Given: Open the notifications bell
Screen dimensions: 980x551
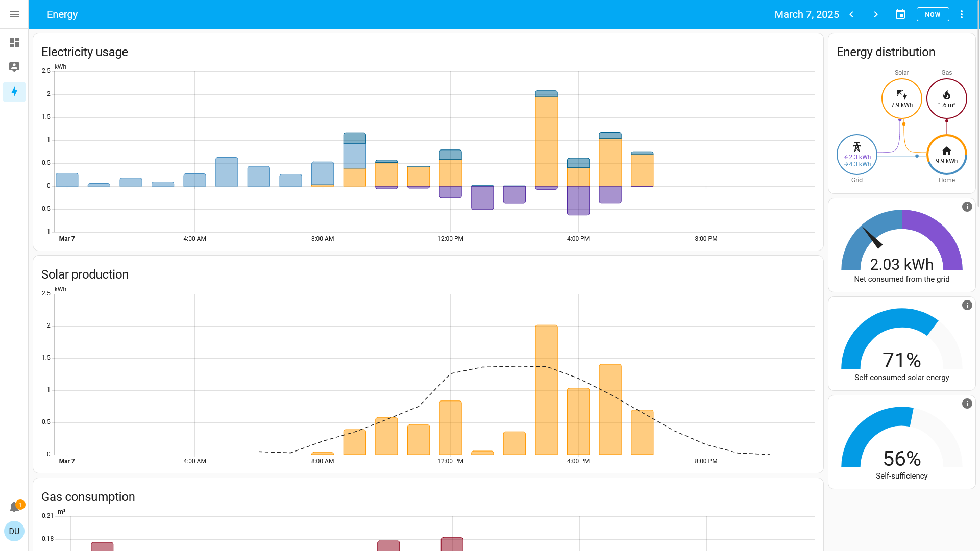Looking at the screenshot, I should [14, 507].
